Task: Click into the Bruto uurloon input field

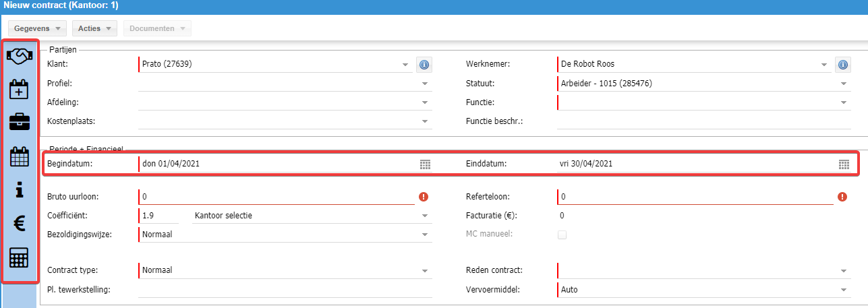Action: [x=277, y=197]
